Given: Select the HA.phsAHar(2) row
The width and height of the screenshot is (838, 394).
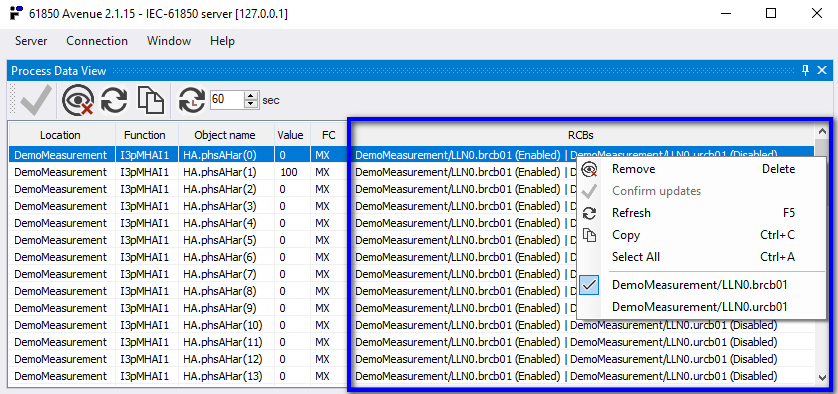Looking at the screenshot, I should pos(411,189).
